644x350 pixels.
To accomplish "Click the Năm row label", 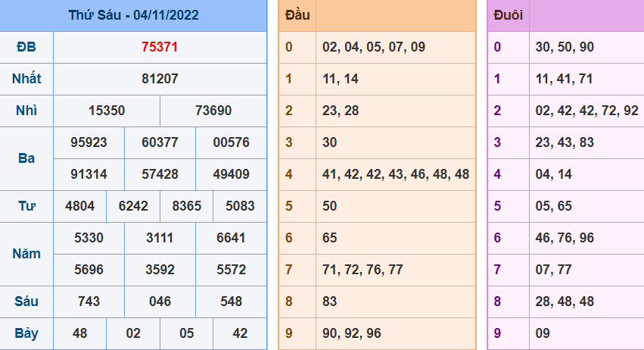I will (26, 254).
